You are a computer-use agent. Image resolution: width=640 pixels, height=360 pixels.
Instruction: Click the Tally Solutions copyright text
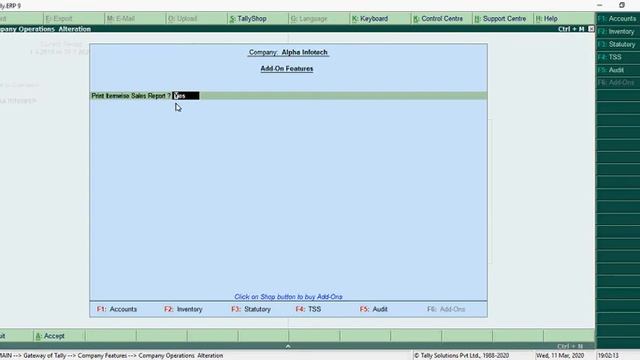click(461, 356)
